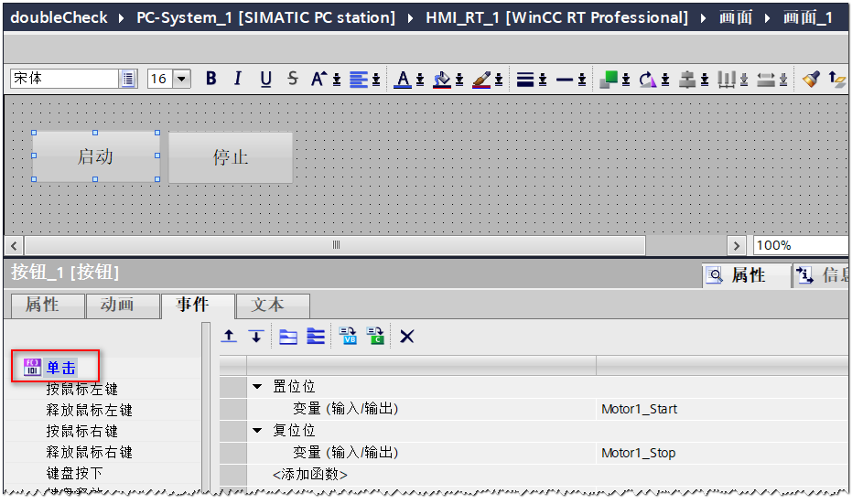Open the 宋体 font name dropdown
852x504 pixels.
128,80
